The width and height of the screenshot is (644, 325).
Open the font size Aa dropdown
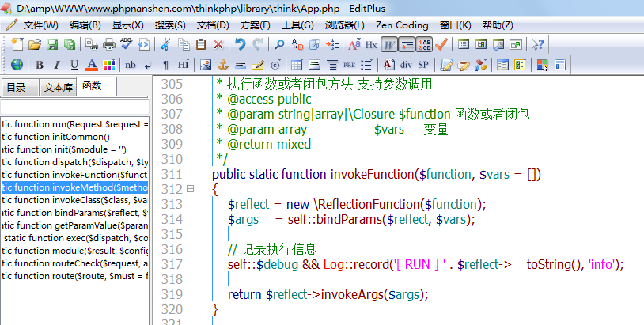pyautogui.click(x=354, y=44)
